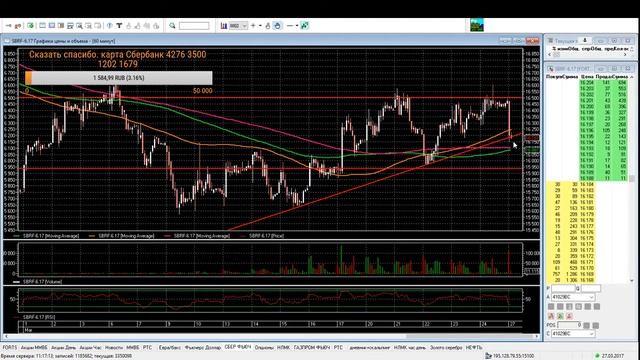Click the P price input field

pyautogui.click(x=563, y=289)
